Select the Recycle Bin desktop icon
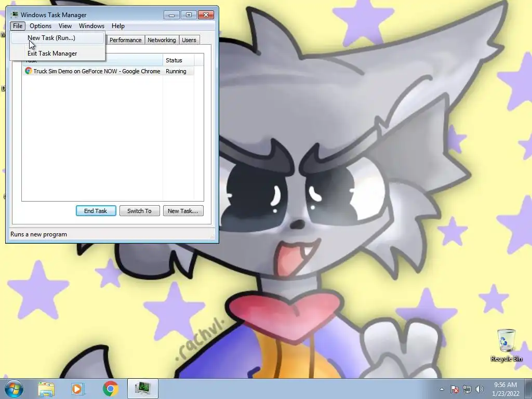Viewport: 532px width, 399px height. 506,345
